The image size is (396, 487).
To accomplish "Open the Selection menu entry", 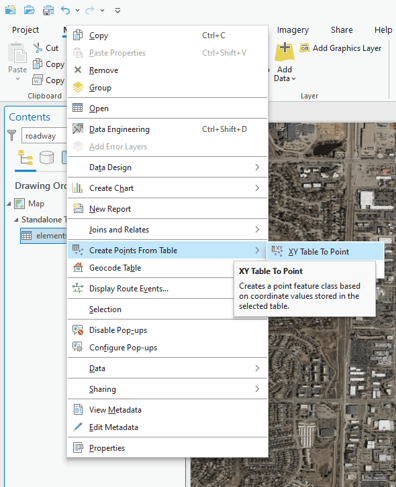I will pyautogui.click(x=151, y=309).
